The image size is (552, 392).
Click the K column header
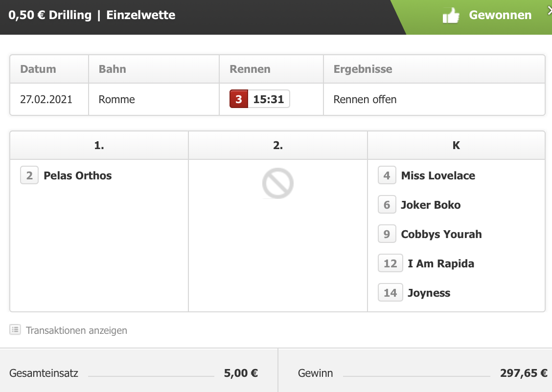pyautogui.click(x=456, y=145)
